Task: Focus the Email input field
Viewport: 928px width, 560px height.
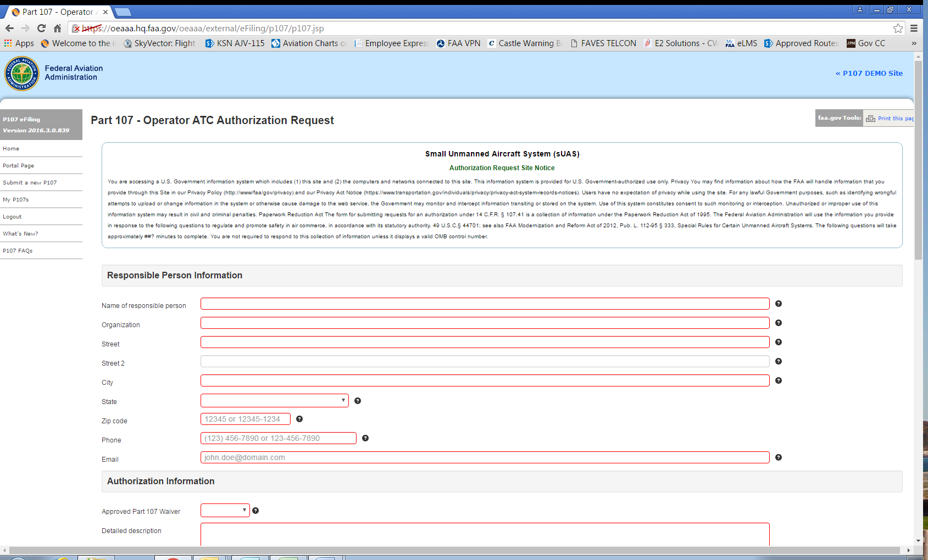Action: coord(485,457)
